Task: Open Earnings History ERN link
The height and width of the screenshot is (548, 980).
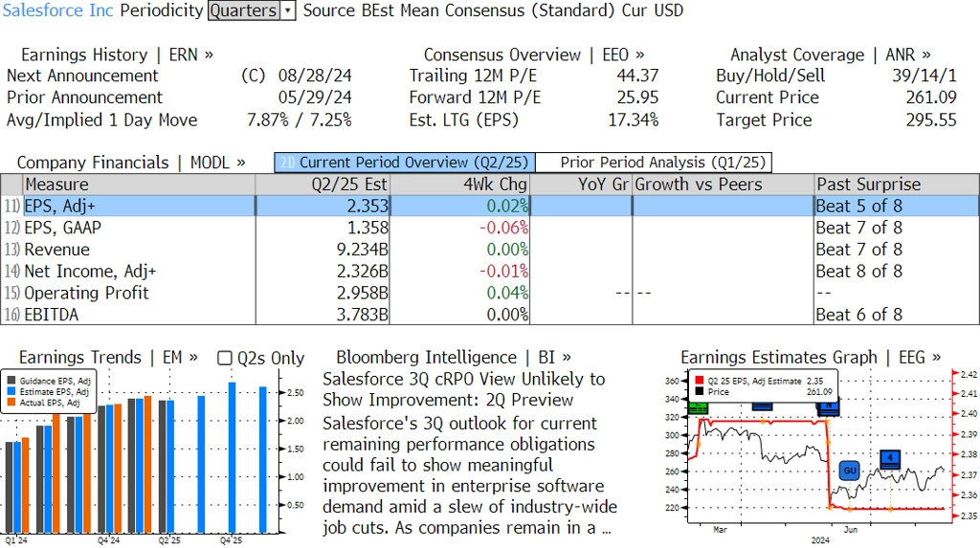Action: point(117,55)
